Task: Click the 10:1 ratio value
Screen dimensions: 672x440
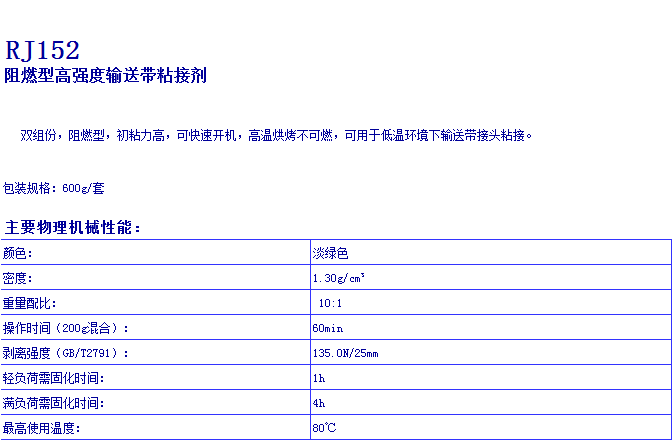Action: click(x=330, y=303)
